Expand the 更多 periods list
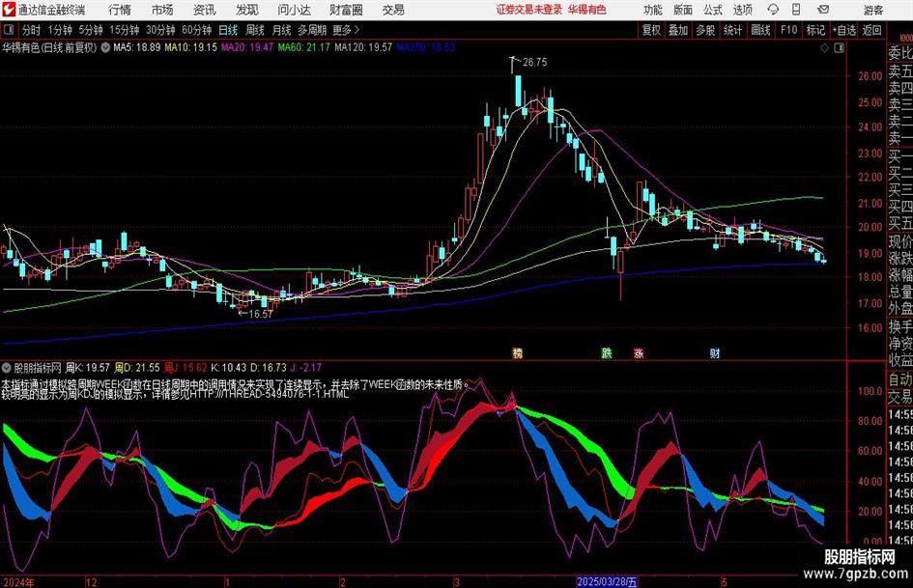The height and width of the screenshot is (588, 913). [x=346, y=30]
